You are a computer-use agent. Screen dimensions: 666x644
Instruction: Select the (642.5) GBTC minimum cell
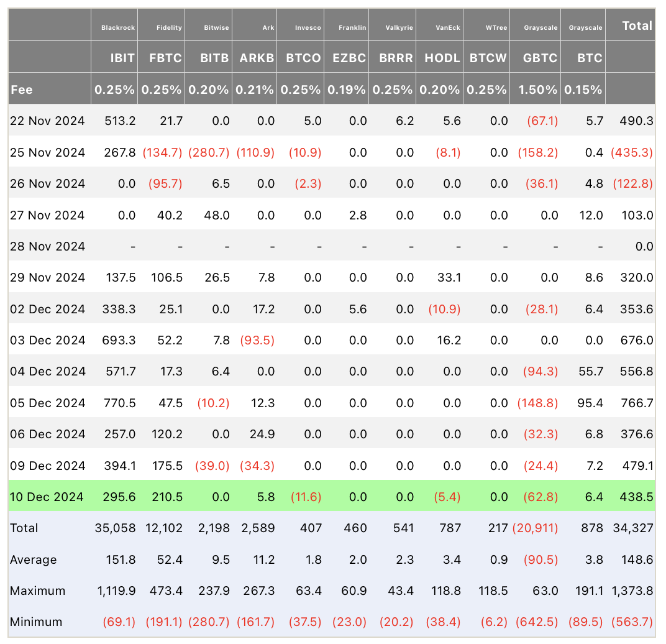536,622
